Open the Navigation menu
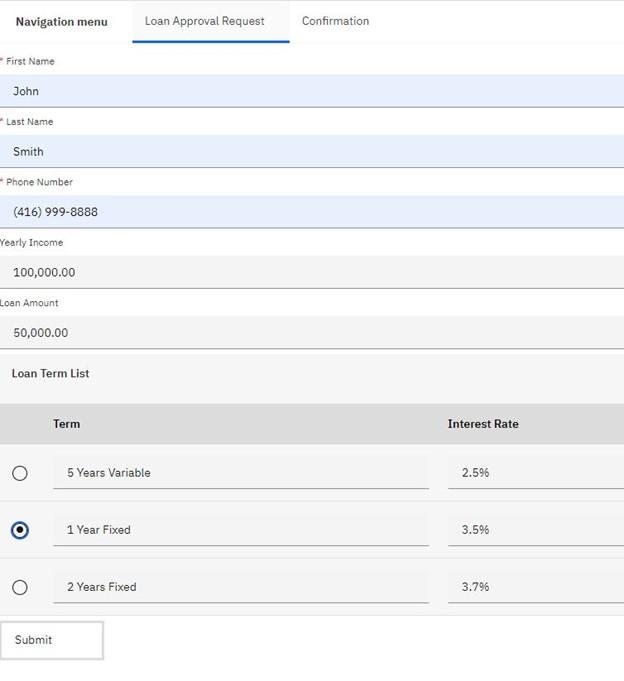Viewport: 624px width, 681px height. [x=61, y=21]
